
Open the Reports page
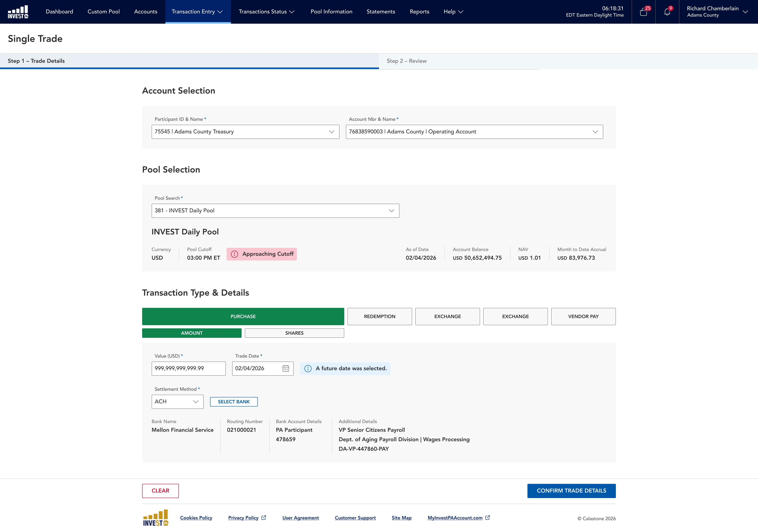click(x=419, y=12)
